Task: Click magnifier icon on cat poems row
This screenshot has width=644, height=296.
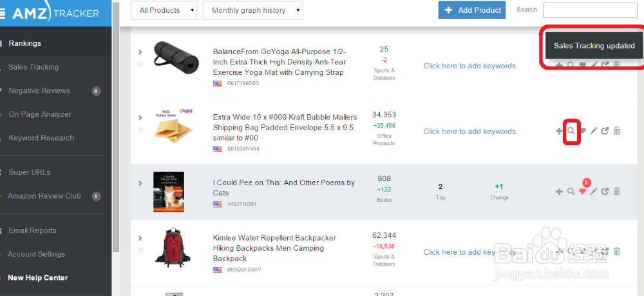Action: (571, 191)
